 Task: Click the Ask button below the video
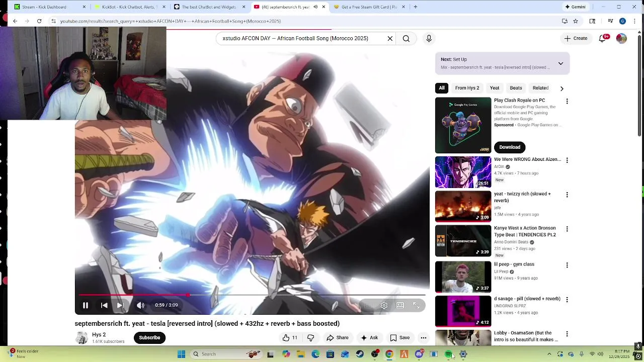pyautogui.click(x=369, y=338)
